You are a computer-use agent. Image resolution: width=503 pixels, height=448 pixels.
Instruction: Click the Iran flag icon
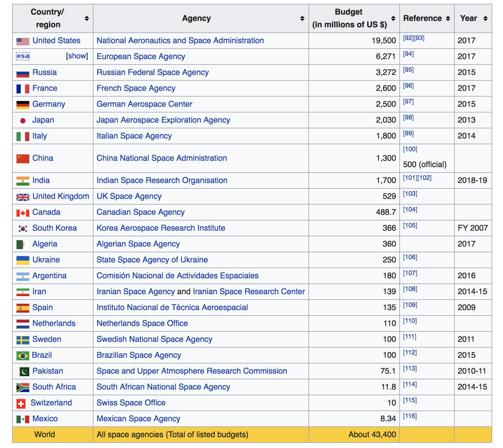tap(23, 292)
